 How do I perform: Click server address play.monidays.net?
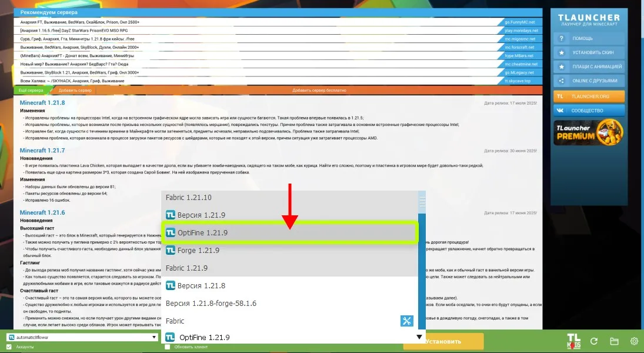coord(521,31)
